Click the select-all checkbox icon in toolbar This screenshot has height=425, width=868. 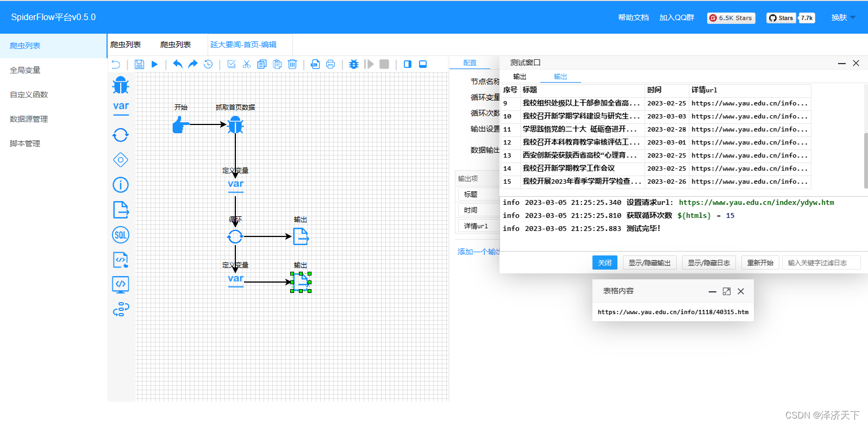coord(232,64)
